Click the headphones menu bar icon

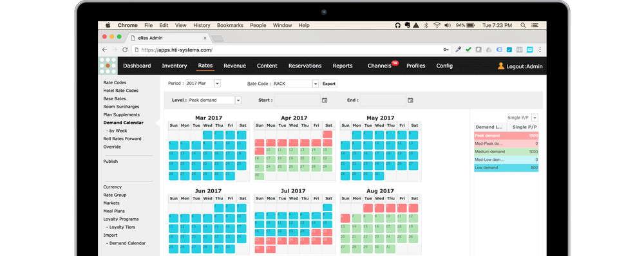pyautogui.click(x=397, y=26)
